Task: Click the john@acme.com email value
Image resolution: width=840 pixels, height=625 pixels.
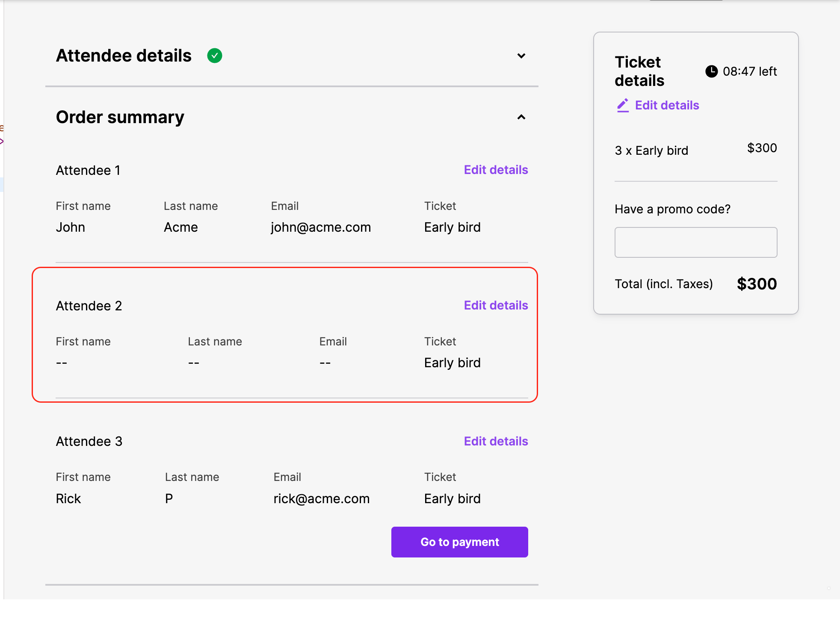Action: click(320, 227)
